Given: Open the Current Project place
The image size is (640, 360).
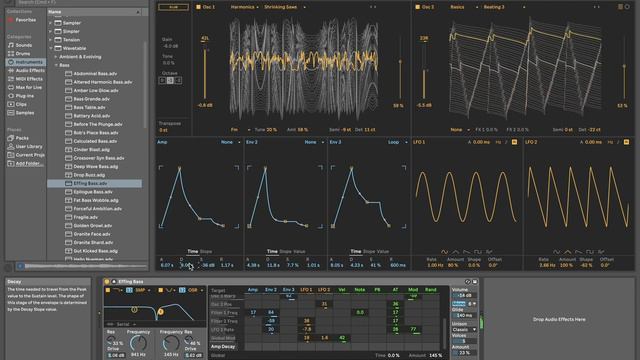Looking at the screenshot, I should click(27, 155).
